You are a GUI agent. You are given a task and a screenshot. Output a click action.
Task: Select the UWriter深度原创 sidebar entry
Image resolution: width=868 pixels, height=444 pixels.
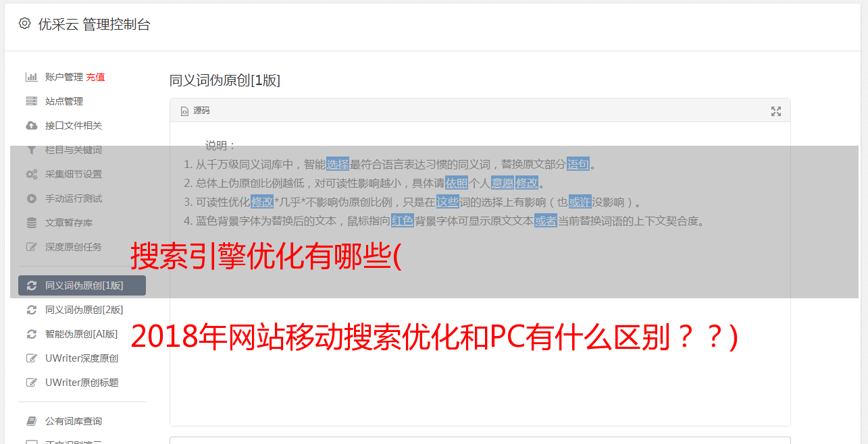pos(82,358)
